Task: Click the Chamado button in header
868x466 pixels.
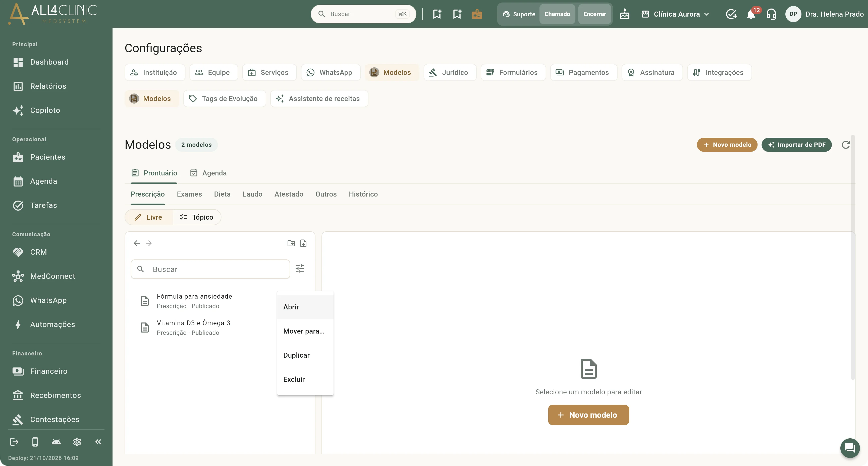Action: 557,14
